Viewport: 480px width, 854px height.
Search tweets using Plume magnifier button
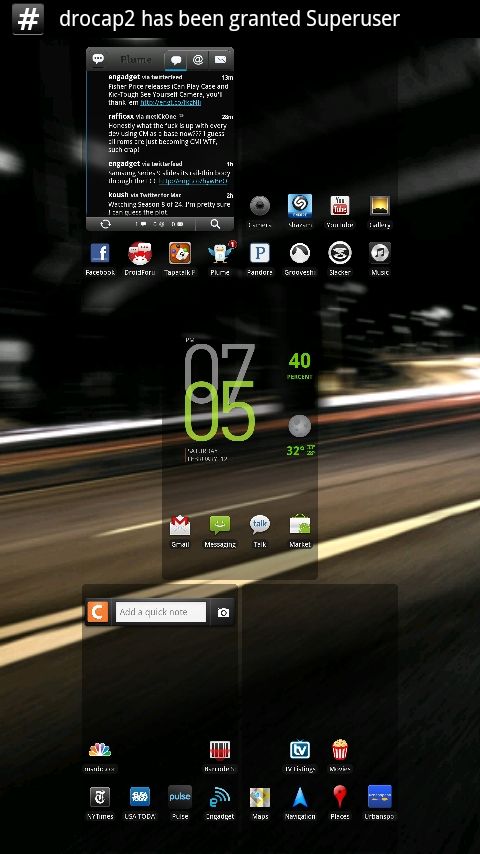click(215, 224)
